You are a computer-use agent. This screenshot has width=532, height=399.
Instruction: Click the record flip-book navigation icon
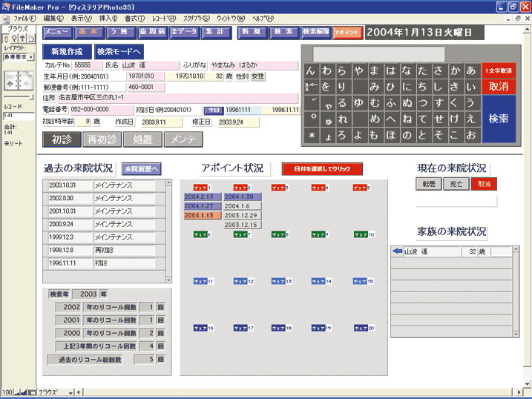(16, 79)
